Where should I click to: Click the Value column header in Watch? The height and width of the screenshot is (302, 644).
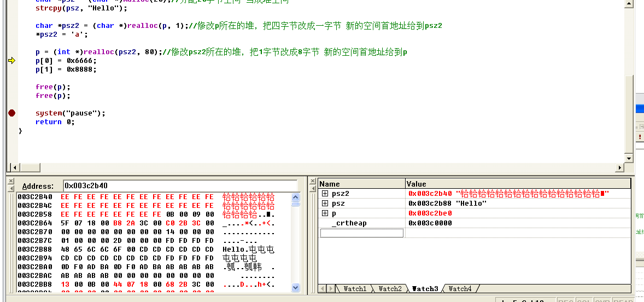click(x=518, y=184)
